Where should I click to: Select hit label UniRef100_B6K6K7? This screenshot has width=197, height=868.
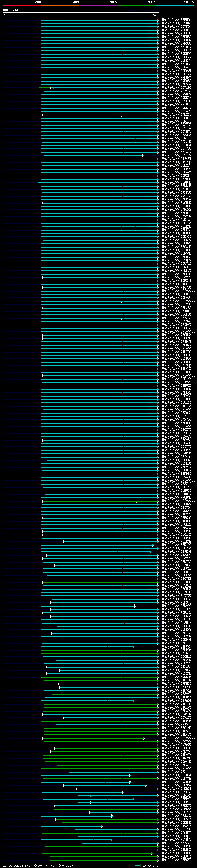click(x=176, y=369)
